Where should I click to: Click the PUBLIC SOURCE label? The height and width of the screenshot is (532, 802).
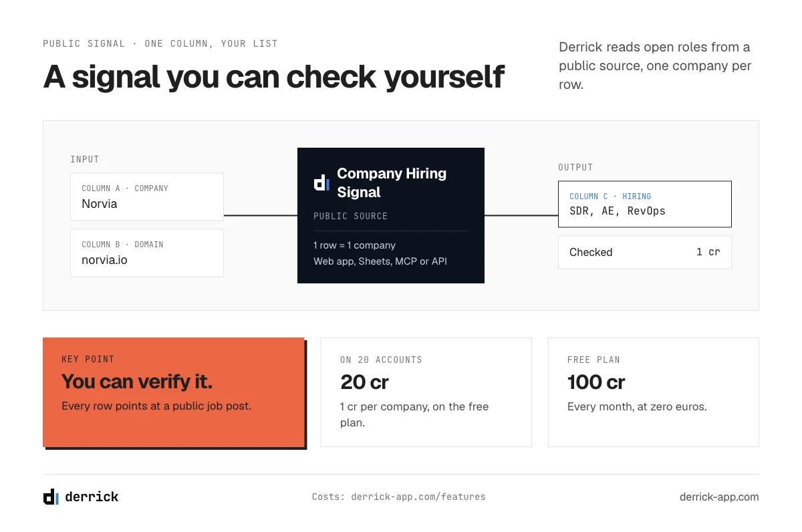pos(350,216)
